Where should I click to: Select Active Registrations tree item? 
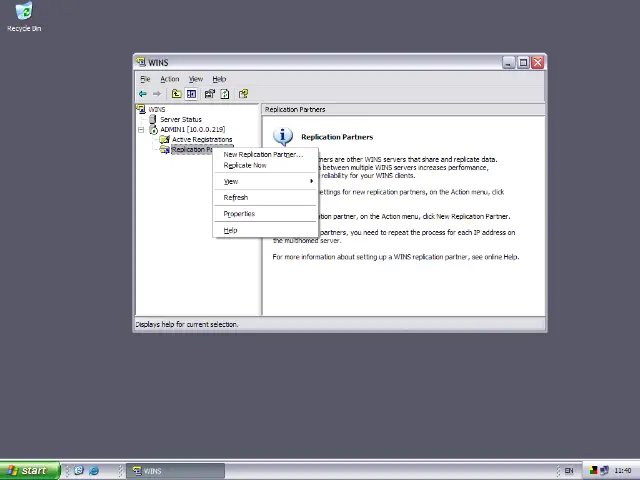[202, 140]
